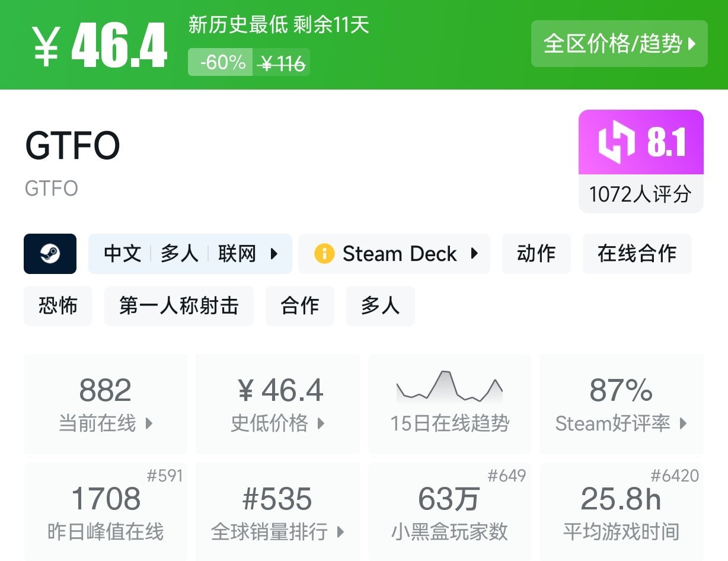Screen dimensions: 728x561
Task: Select the 合作 co-op tag
Action: [x=299, y=306]
